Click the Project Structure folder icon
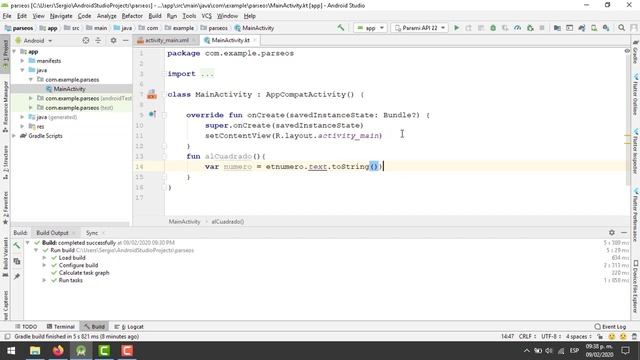Screen dimensions: 640x360 pos(557,28)
